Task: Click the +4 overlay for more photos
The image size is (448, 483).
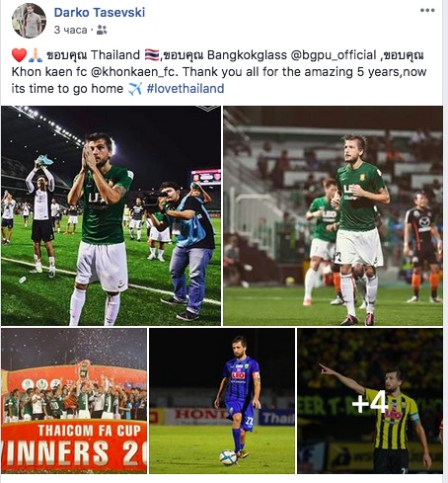Action: pos(370,401)
